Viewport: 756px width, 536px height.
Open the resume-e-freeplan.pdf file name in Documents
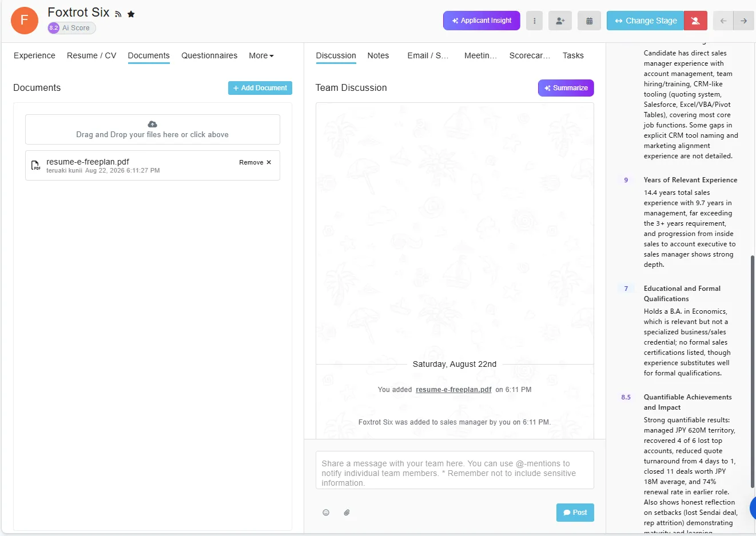coord(87,162)
